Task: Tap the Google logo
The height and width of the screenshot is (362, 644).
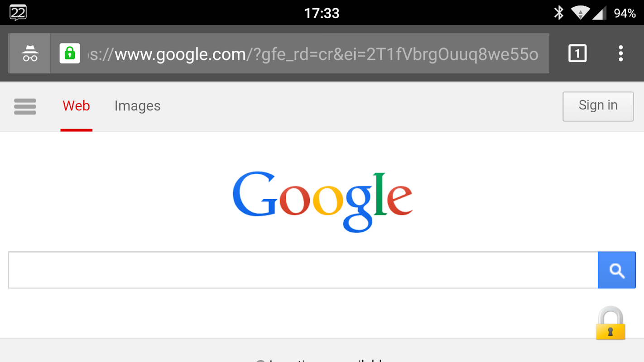Action: [322, 201]
